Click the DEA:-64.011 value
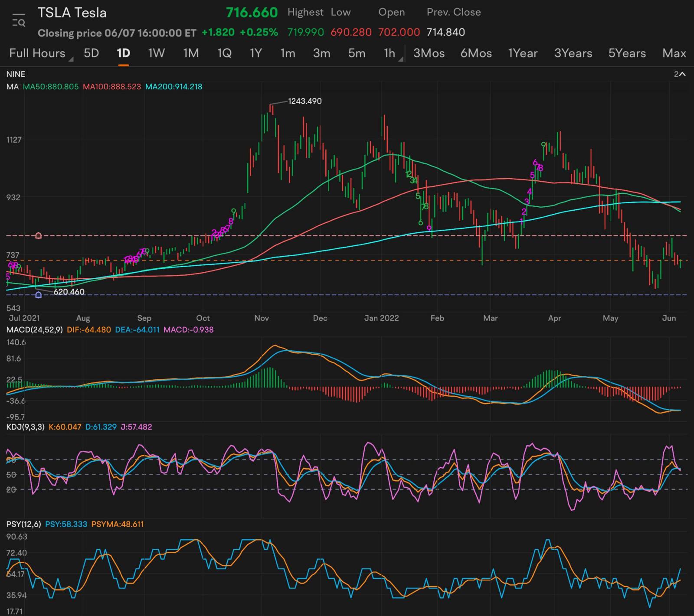The height and width of the screenshot is (616, 694). coord(137,330)
